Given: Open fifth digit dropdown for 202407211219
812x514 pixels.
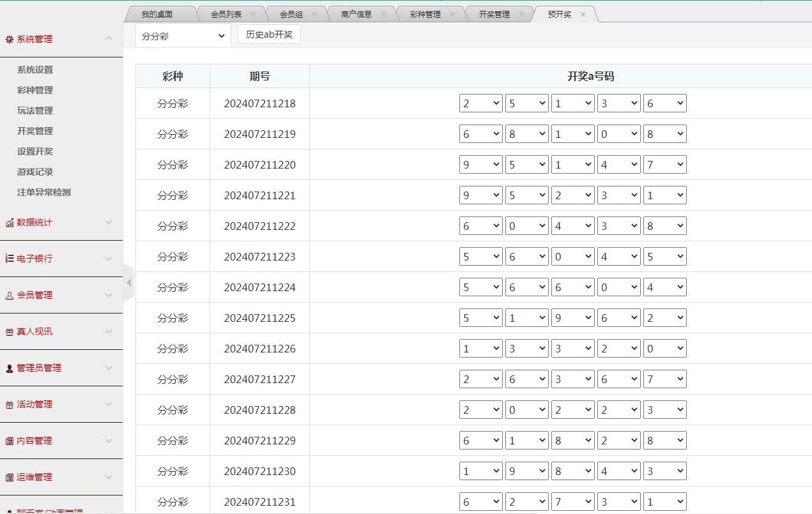Looking at the screenshot, I should tap(665, 134).
